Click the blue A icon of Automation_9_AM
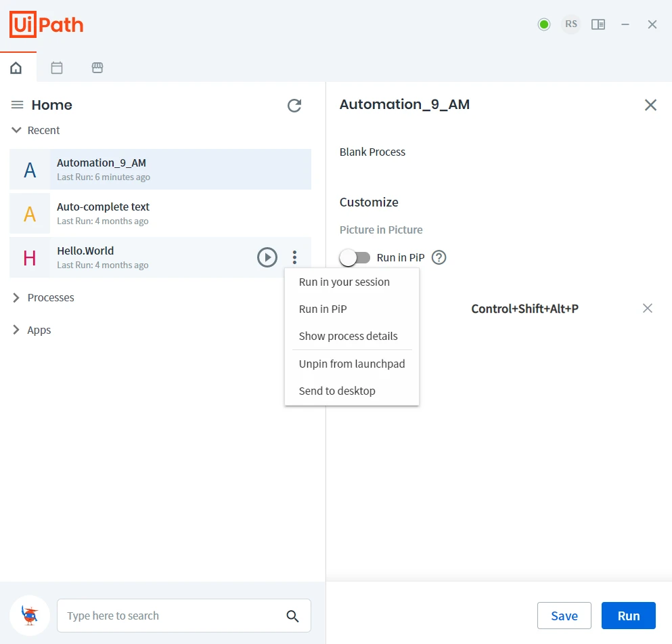The image size is (672, 644). 30,170
